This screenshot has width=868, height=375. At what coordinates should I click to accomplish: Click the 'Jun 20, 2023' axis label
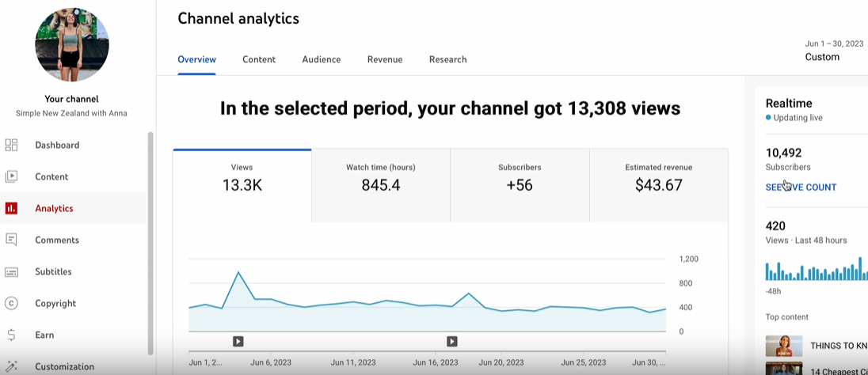pos(501,363)
